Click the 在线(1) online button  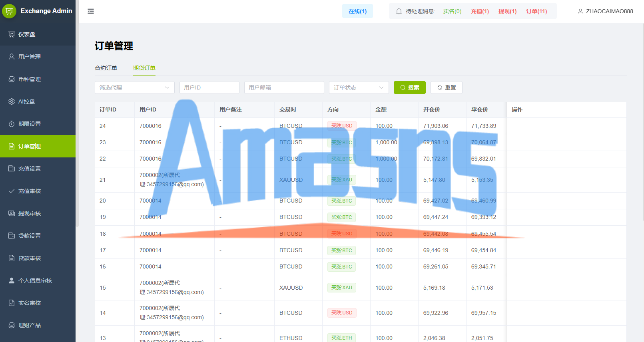click(x=357, y=11)
